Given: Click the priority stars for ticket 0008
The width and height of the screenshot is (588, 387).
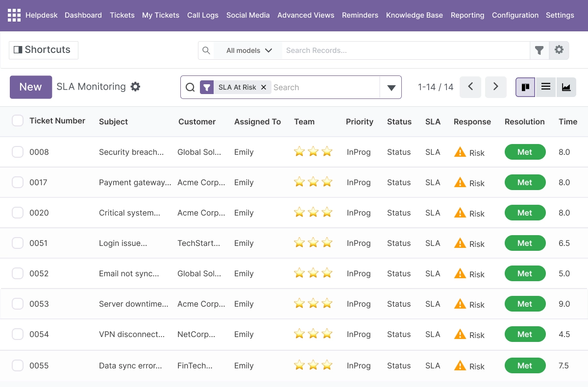Looking at the screenshot, I should (x=313, y=152).
